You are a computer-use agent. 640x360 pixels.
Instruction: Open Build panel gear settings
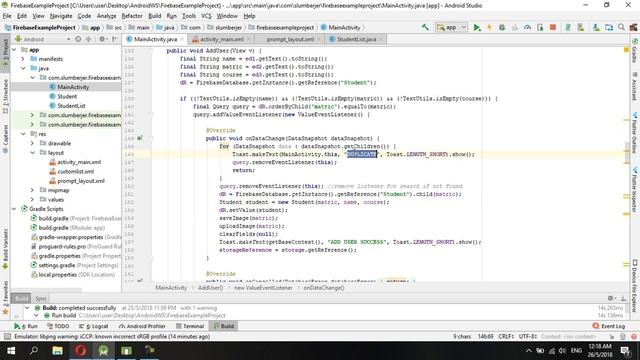611,298
